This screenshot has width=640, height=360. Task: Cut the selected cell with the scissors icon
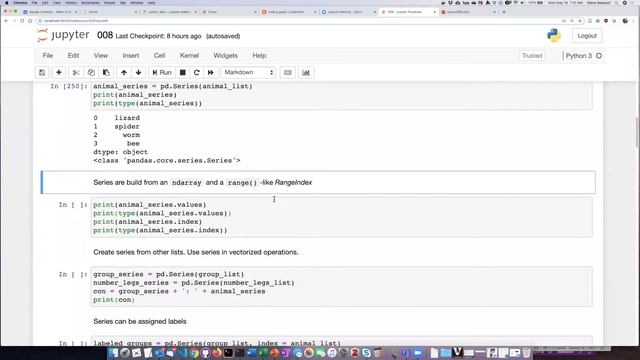(76, 73)
